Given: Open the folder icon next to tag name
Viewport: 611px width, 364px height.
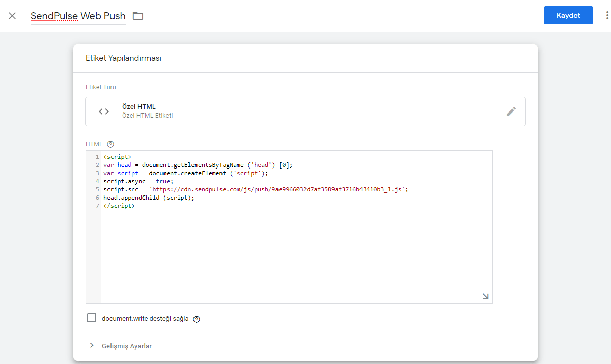Looking at the screenshot, I should (138, 16).
